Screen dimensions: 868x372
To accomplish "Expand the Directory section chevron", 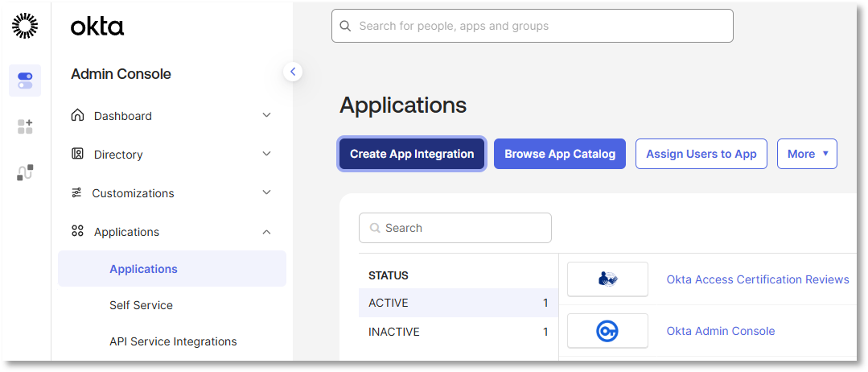I will [267, 154].
